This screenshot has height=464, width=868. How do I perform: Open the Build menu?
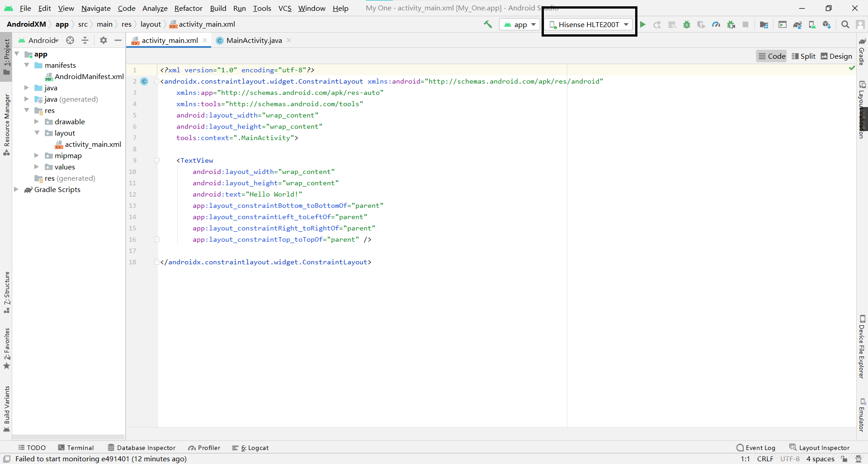218,8
